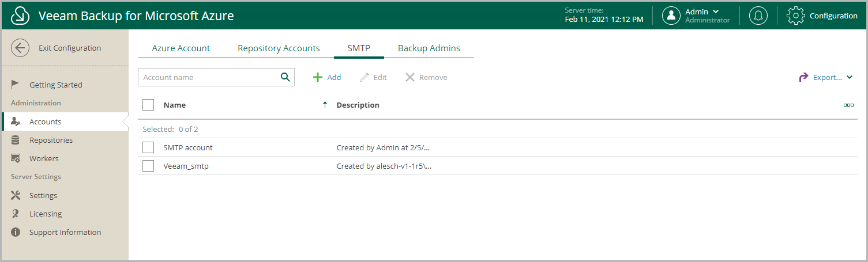Open the column chooser three-squares icon
The width and height of the screenshot is (868, 262).
(848, 105)
